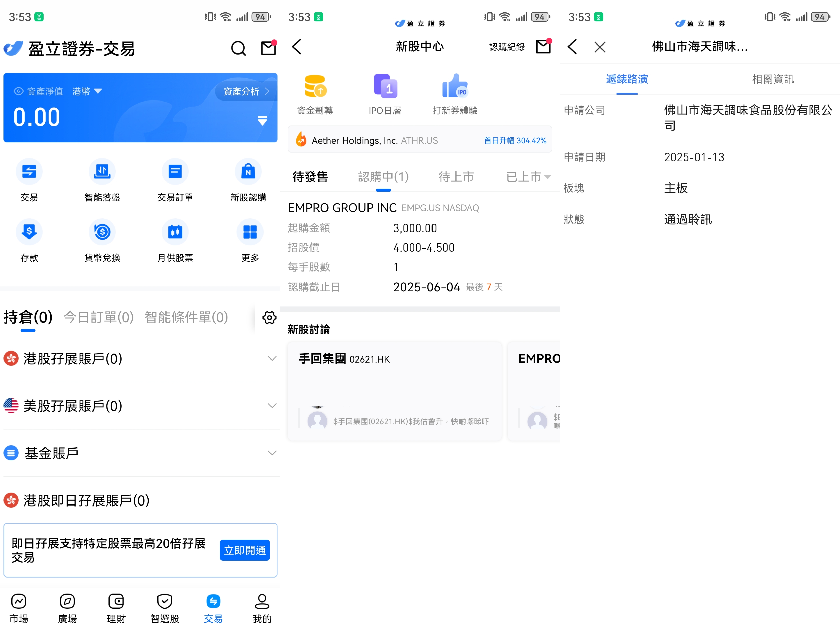Open 港幣 currency dropdown

87,91
